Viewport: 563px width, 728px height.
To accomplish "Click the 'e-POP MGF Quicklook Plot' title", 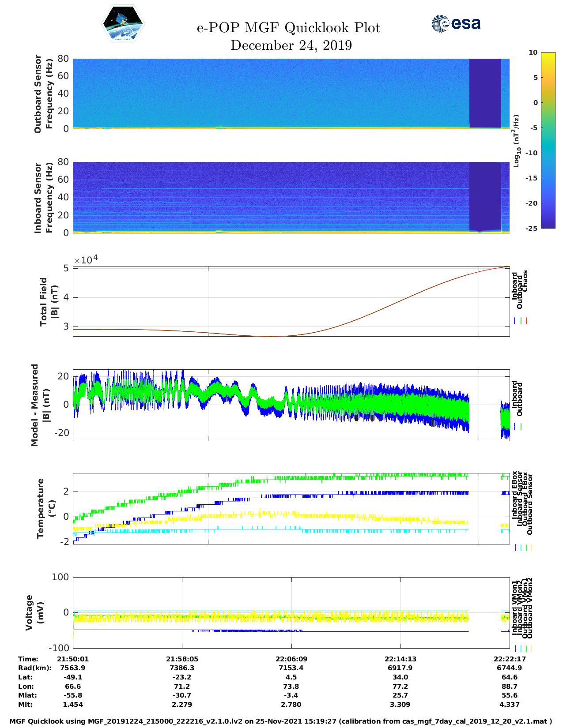I will (288, 28).
